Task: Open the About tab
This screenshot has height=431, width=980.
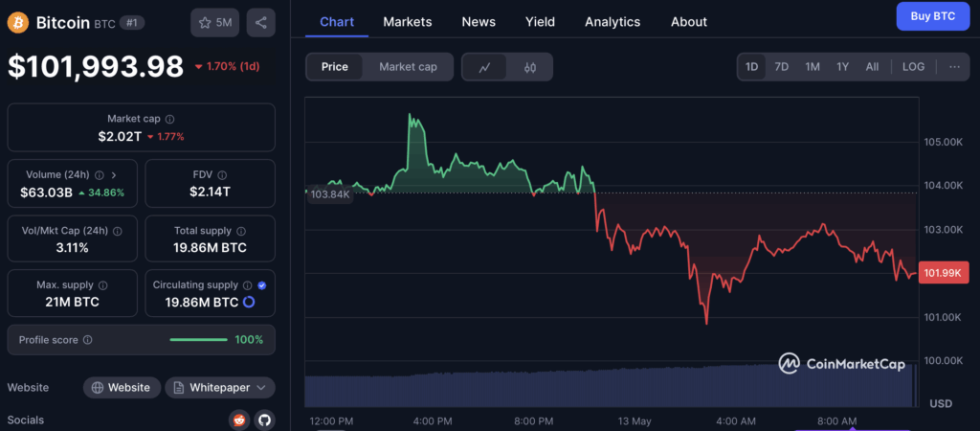Action: 689,22
